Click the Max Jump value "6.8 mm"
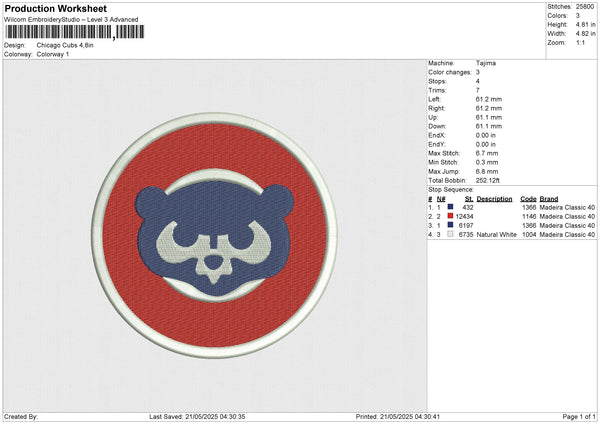 (x=487, y=171)
